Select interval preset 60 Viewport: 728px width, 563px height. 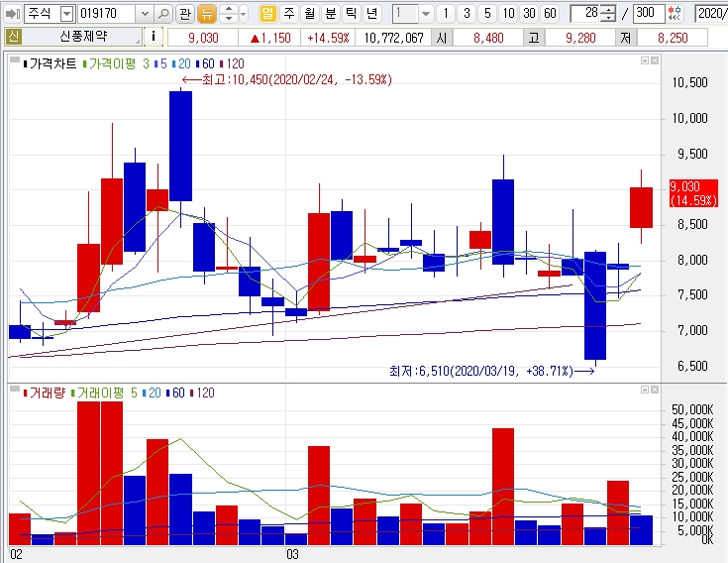click(550, 14)
